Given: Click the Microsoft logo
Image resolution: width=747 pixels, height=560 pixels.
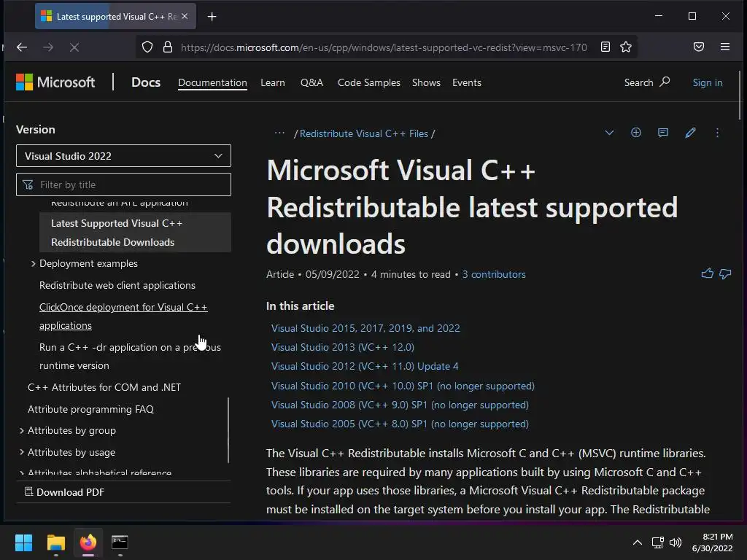Looking at the screenshot, I should click(55, 82).
